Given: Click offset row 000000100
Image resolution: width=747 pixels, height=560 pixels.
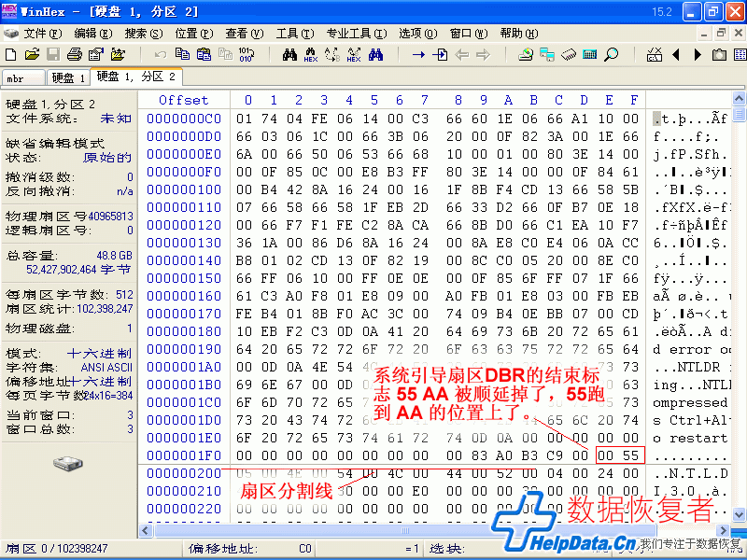Looking at the screenshot, I should coord(184,189).
